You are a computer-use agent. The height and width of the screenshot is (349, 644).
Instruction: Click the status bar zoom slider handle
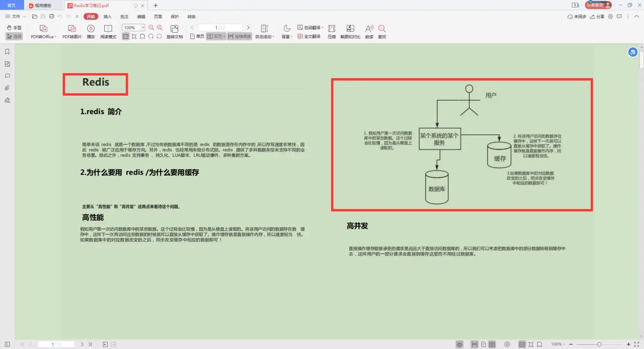(599, 344)
